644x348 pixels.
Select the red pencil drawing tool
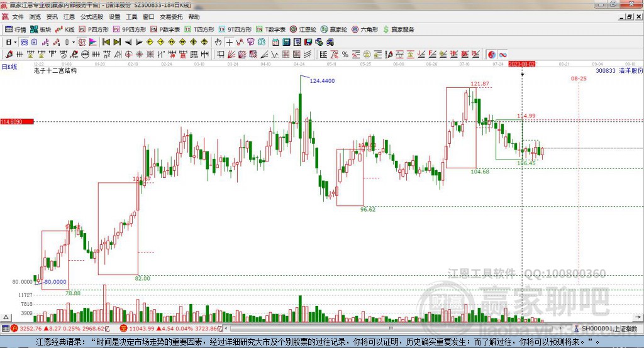pyautogui.click(x=9, y=54)
